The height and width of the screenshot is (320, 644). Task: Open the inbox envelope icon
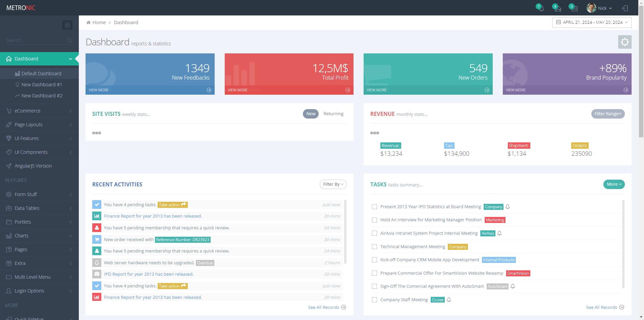[557, 8]
